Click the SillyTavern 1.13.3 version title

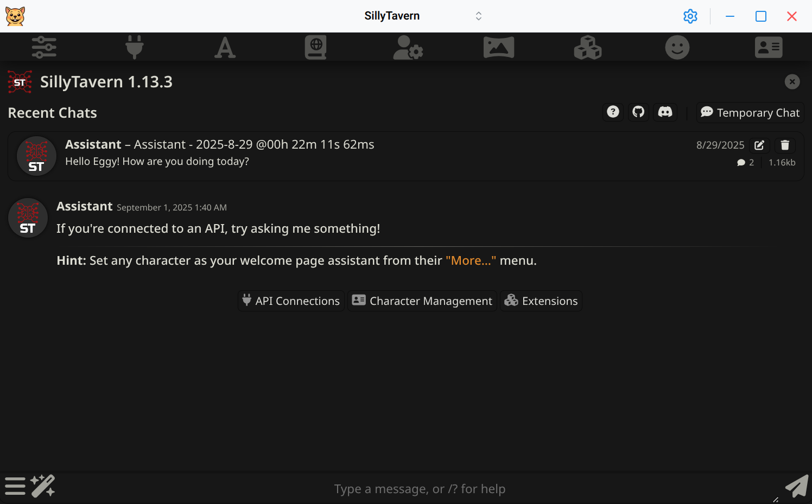106,81
